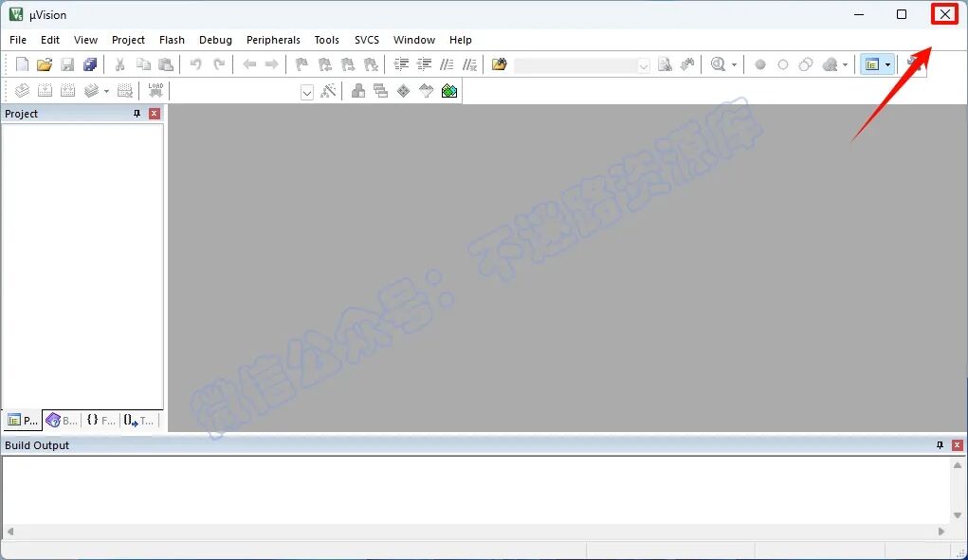
Task: Switch to the Templates (T...) bottom tab
Action: (x=139, y=420)
